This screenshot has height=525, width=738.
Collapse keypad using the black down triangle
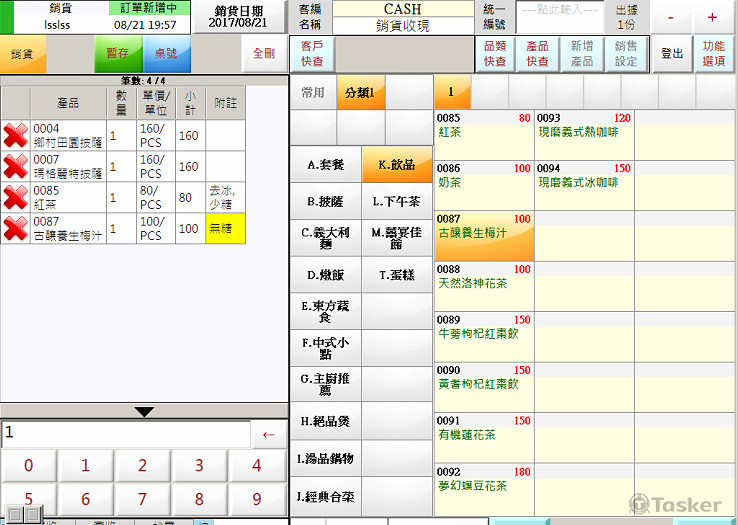tap(144, 411)
